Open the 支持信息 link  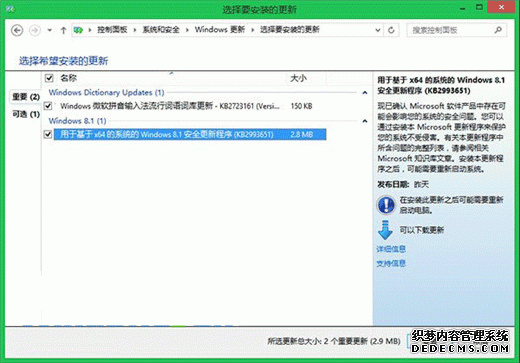coord(391,263)
